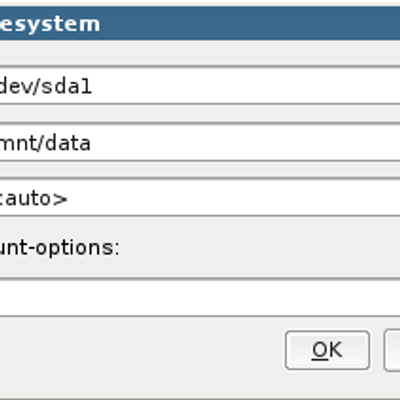The width and height of the screenshot is (400, 400).
Task: Click the 'unt-options:' label text
Action: coord(59,248)
